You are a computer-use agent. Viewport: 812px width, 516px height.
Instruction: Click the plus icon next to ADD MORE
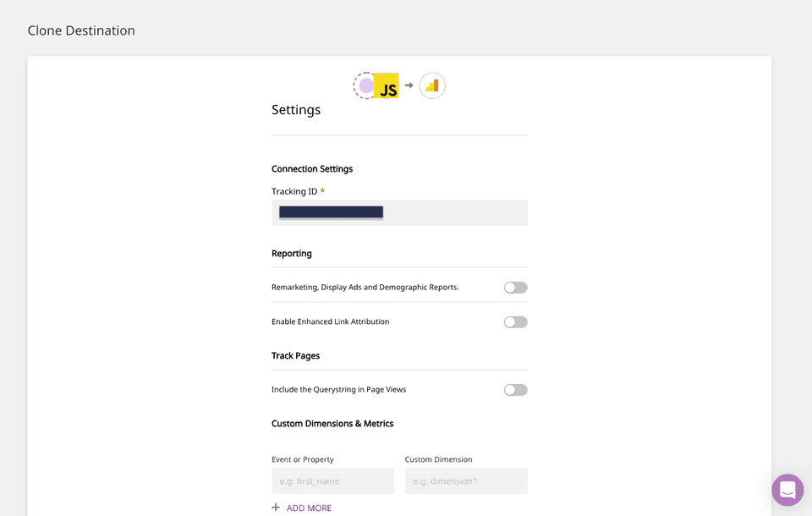(275, 507)
